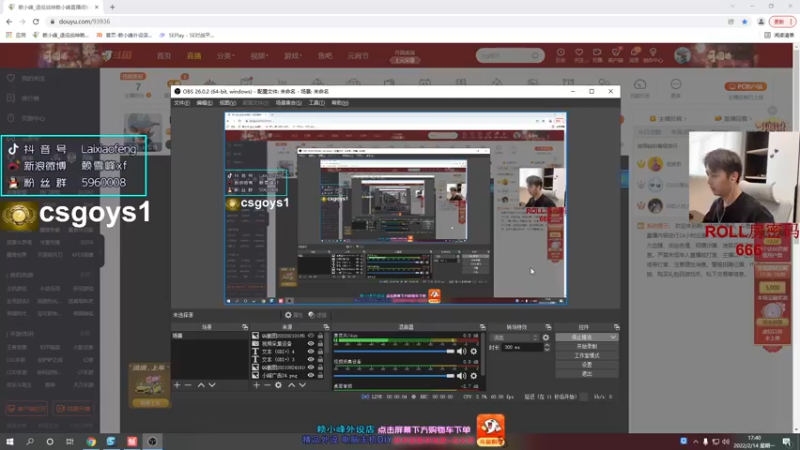This screenshot has width=800, height=450.
Task: Mute the first mixer audio channel
Action: [462, 351]
